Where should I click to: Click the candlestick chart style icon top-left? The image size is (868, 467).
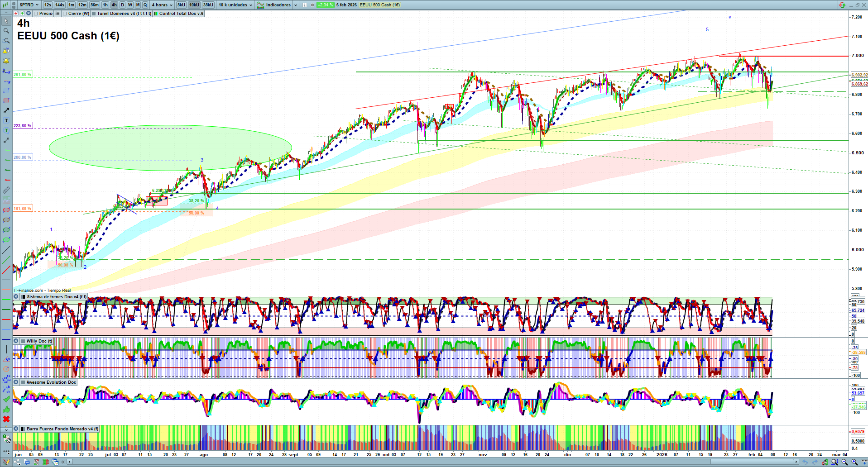[x=5, y=5]
